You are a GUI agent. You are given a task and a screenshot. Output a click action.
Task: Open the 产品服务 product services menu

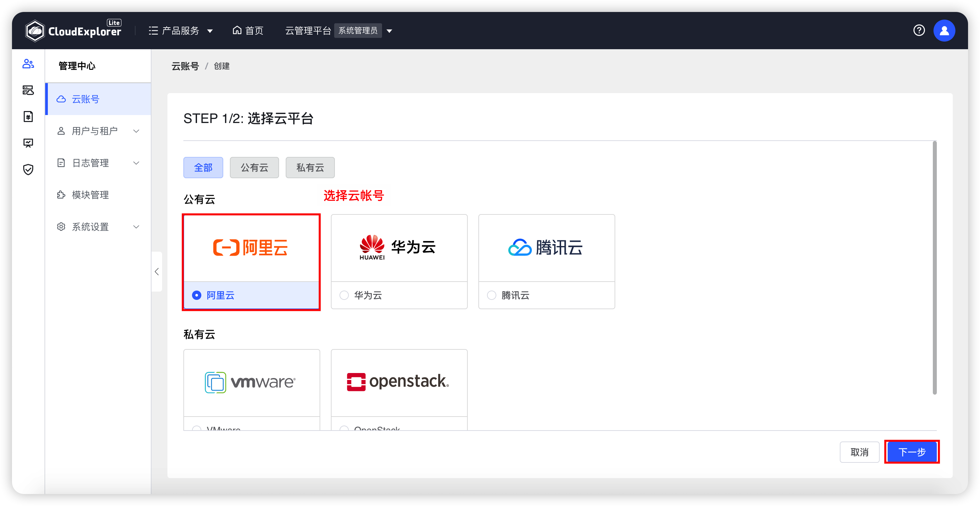tap(181, 31)
